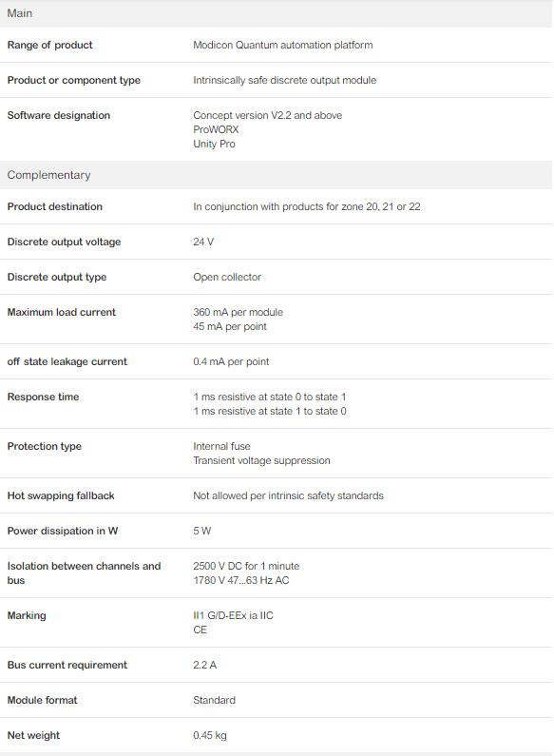Image resolution: width=554 pixels, height=756 pixels.
Task: Select the ProWORX software entry
Action: (216, 129)
